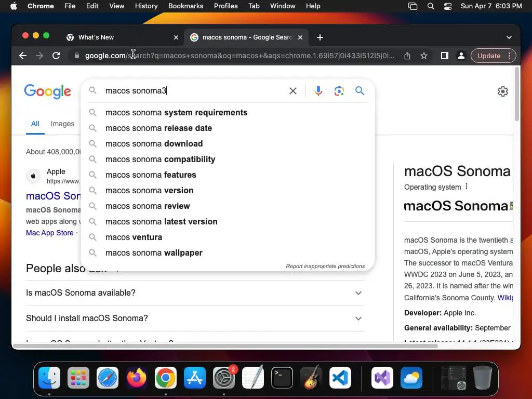Open Control Center in menu bar
The height and width of the screenshot is (399, 532).
(448, 6)
